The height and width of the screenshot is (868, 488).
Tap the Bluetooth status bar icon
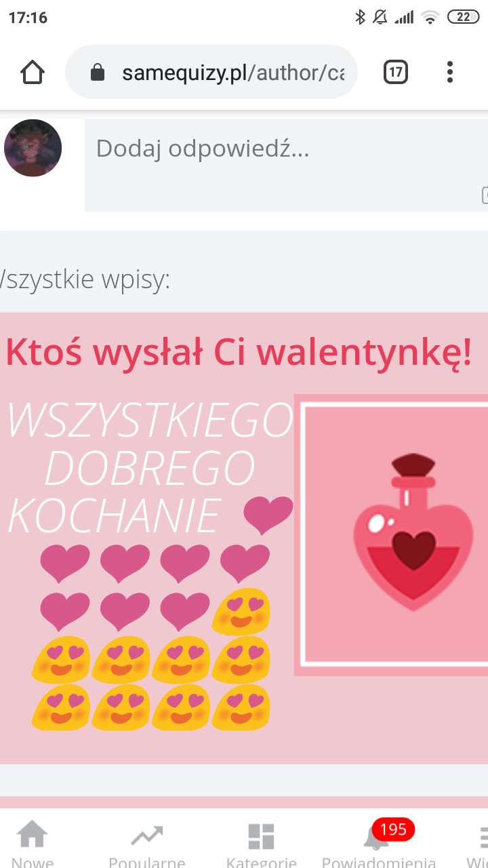pyautogui.click(x=360, y=18)
